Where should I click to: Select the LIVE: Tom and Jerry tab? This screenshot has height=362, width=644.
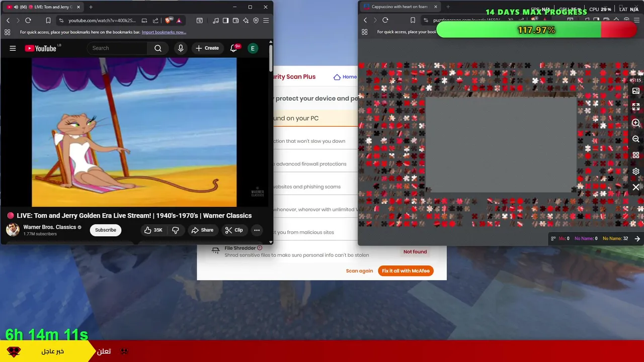44,7
